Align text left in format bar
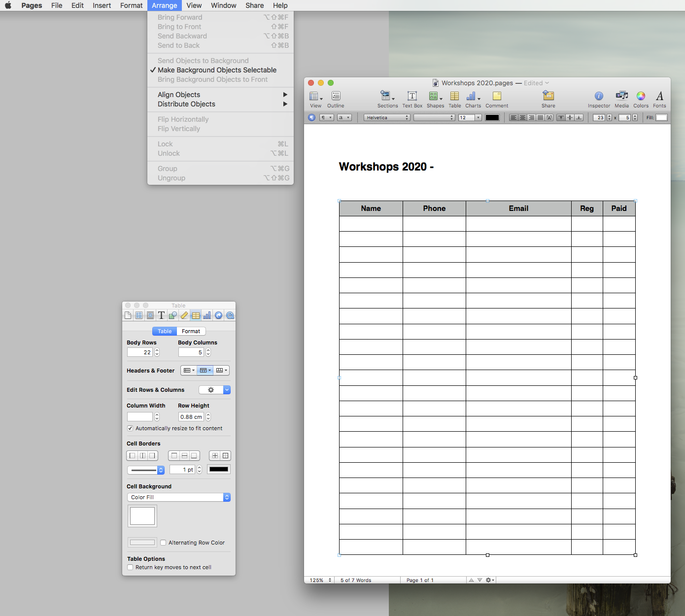This screenshot has width=685, height=616. click(x=514, y=118)
